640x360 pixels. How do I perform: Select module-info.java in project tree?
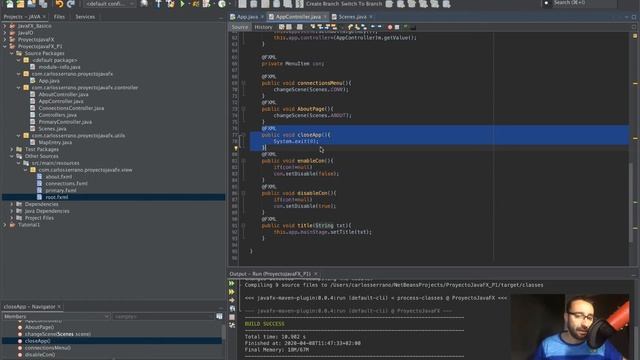tap(59, 67)
